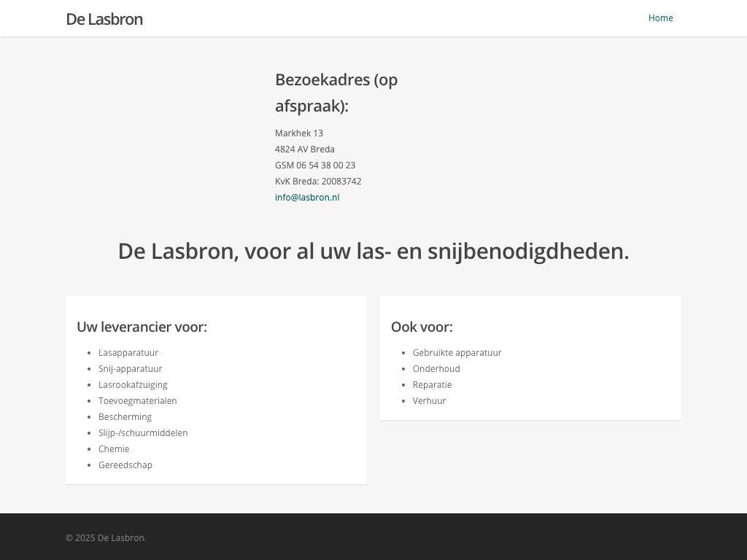Image resolution: width=747 pixels, height=560 pixels.
Task: Select the Gebruikte apparatuur list item
Action: pos(457,353)
